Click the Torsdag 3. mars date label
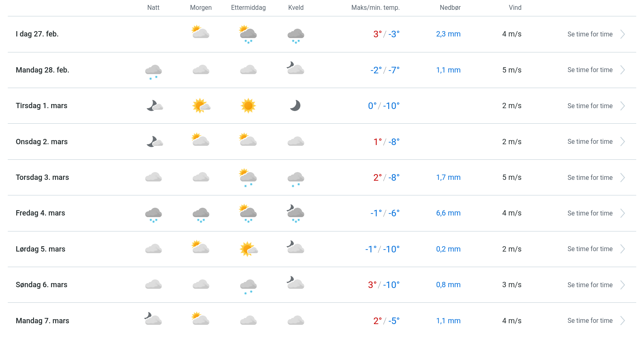The height and width of the screenshot is (338, 644). [42, 177]
